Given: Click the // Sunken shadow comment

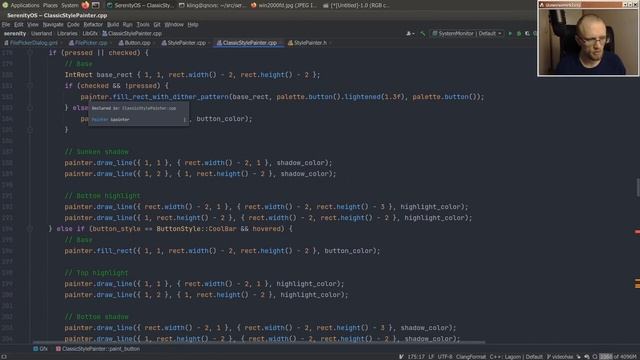Looking at the screenshot, I should click(96, 152).
